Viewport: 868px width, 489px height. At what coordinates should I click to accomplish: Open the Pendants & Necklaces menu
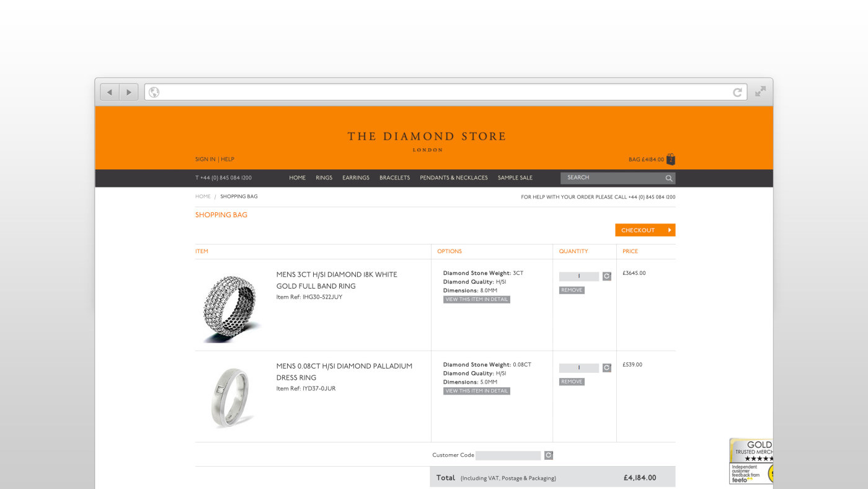454,177
